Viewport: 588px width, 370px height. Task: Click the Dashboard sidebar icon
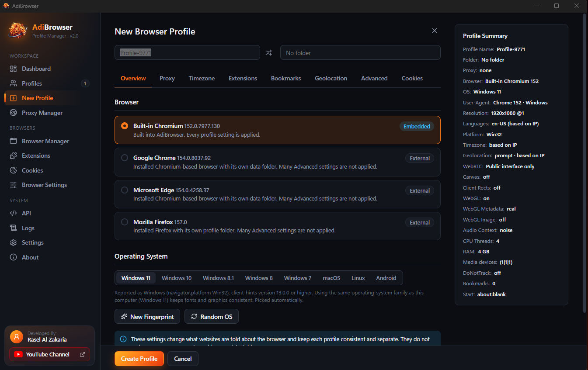click(14, 69)
